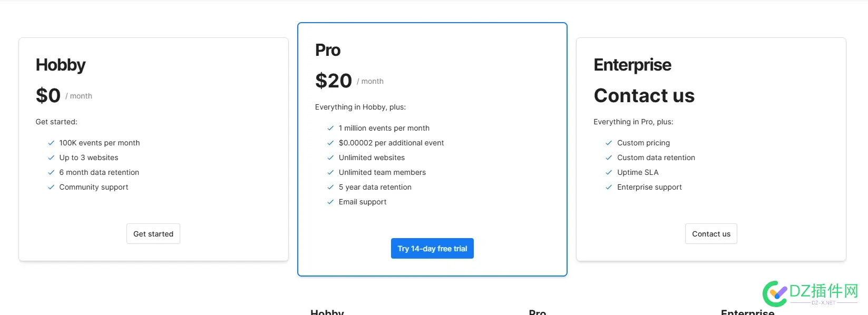Click checkmark beside Unlimited team members
The height and width of the screenshot is (315, 868).
[330, 172]
